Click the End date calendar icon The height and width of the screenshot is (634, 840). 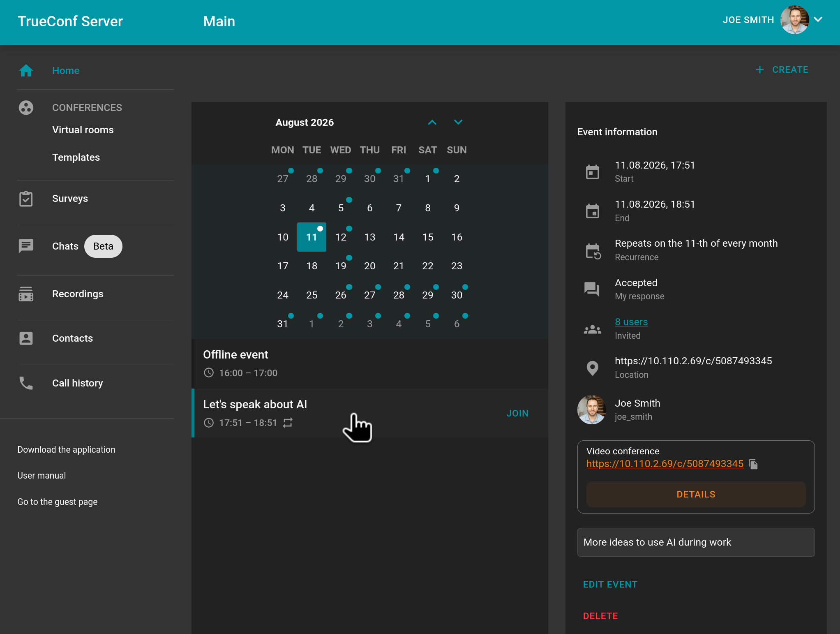592,211
